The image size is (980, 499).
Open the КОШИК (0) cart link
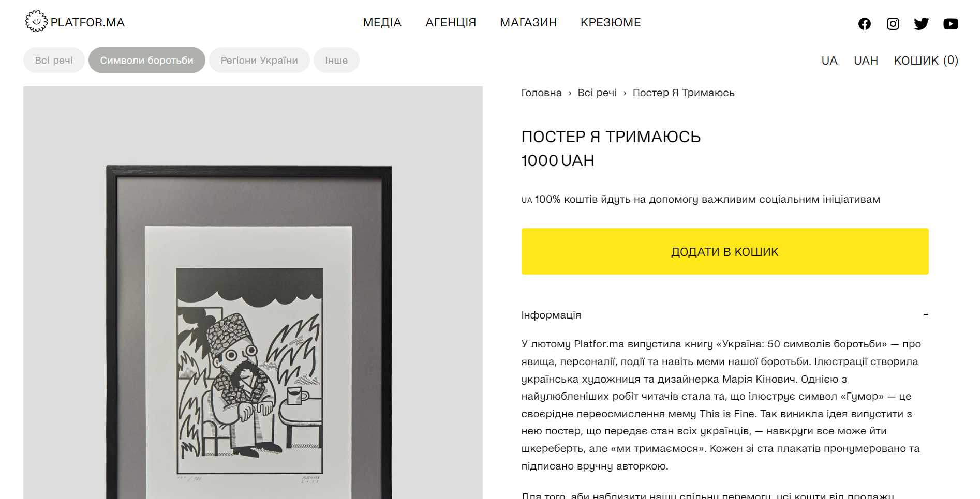click(926, 61)
